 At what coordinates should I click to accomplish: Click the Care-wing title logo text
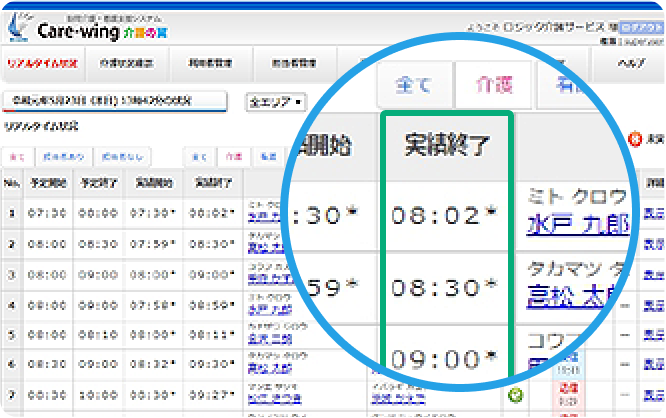tap(102, 31)
